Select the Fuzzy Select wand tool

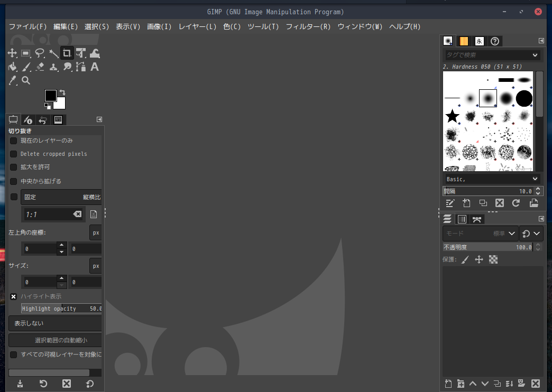pyautogui.click(x=53, y=53)
